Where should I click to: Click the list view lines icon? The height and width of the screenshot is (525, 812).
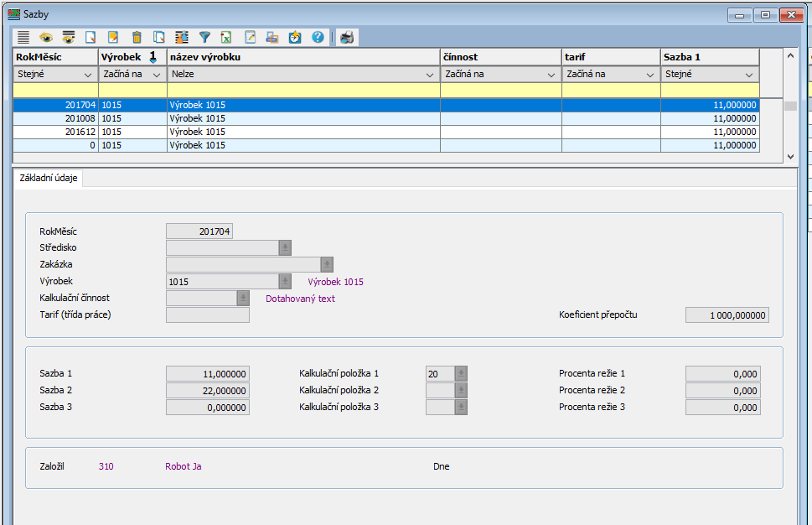click(x=23, y=37)
